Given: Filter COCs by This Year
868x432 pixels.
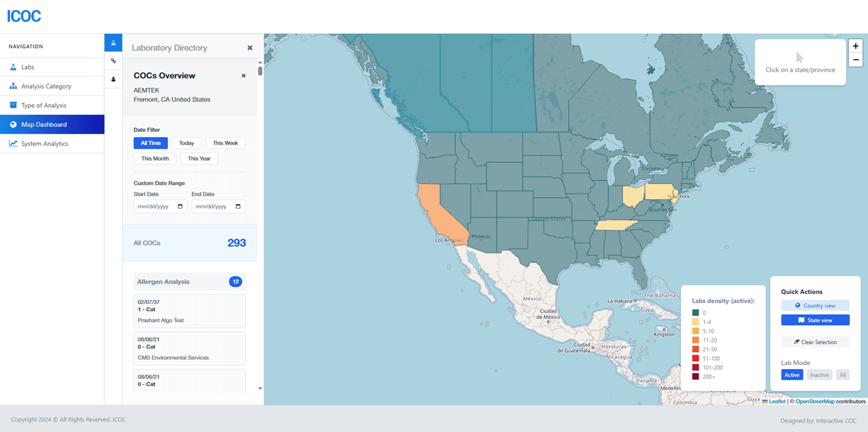Looking at the screenshot, I should click(x=199, y=159).
